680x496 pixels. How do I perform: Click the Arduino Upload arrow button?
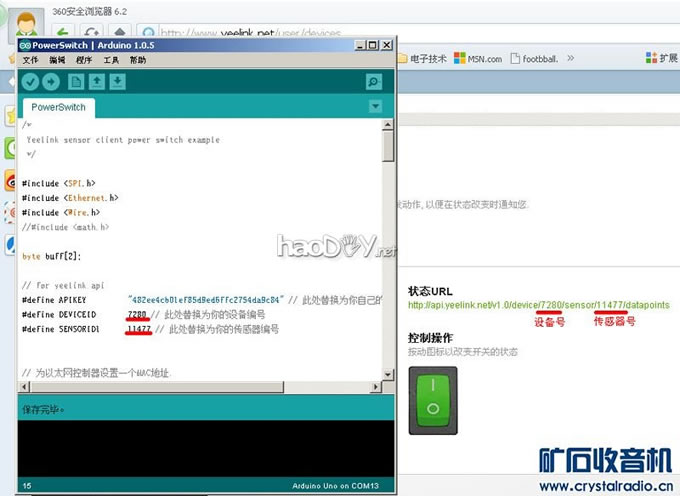click(51, 81)
